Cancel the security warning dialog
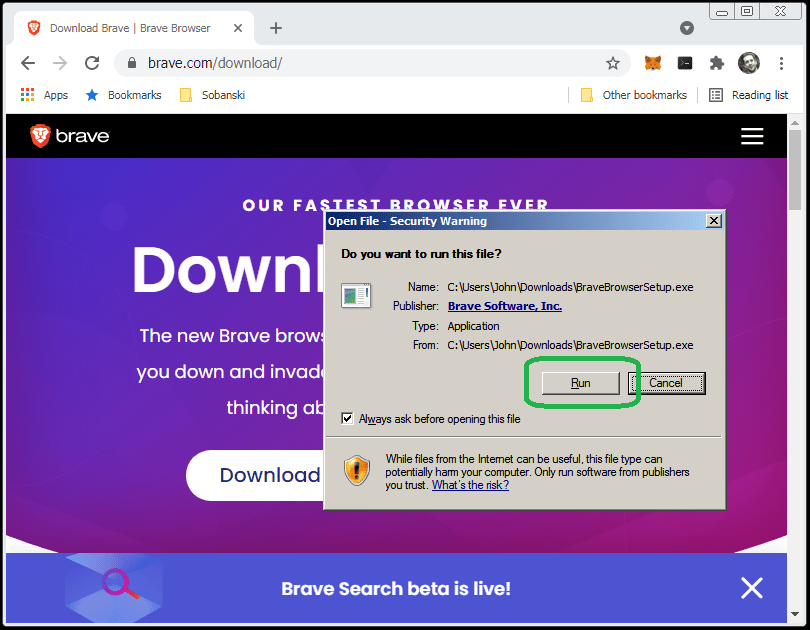The image size is (810, 630). (x=666, y=383)
